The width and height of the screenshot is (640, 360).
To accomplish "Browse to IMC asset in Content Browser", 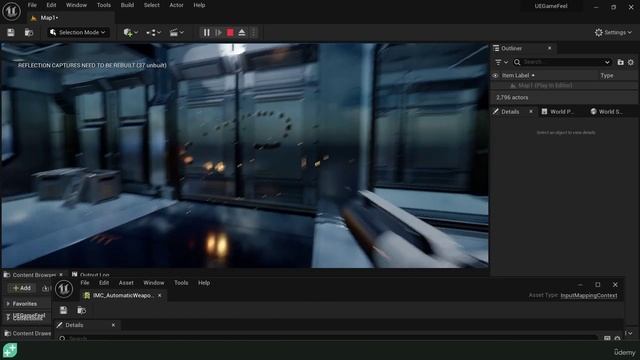I will (81, 311).
